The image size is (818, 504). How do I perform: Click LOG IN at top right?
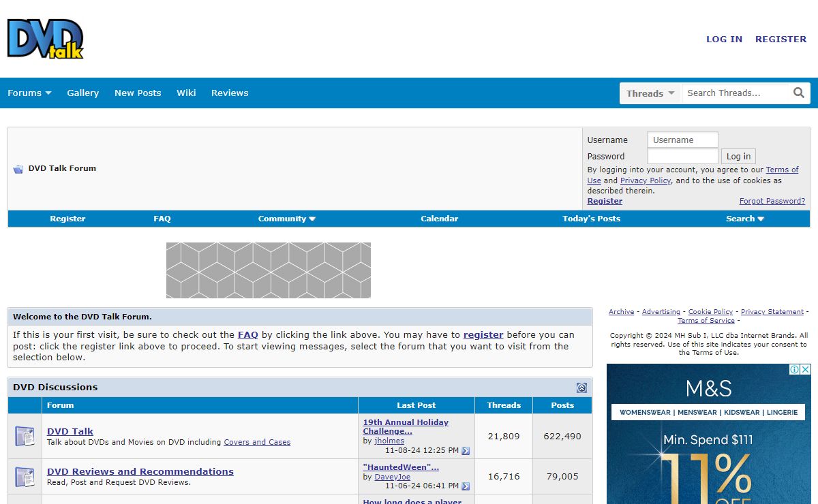(724, 40)
